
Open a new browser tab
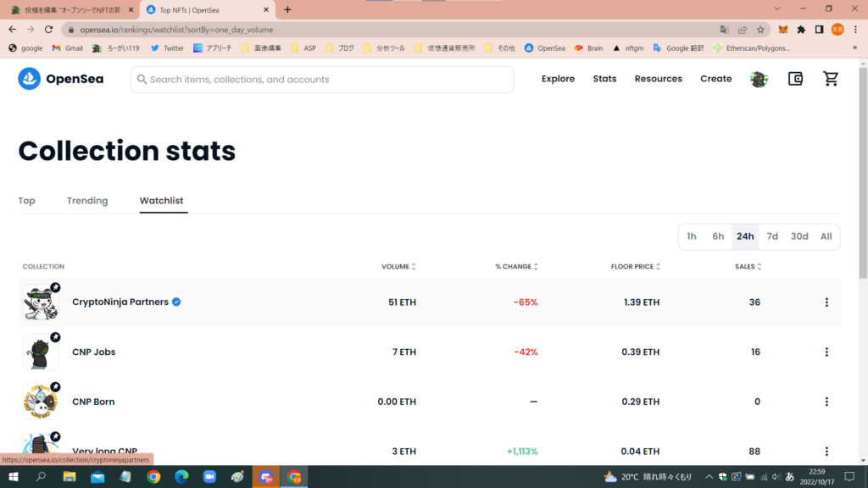point(287,10)
